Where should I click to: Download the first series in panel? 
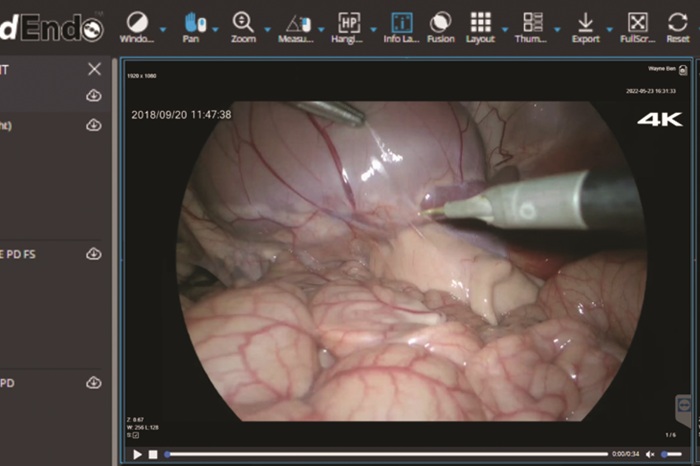coord(93,95)
